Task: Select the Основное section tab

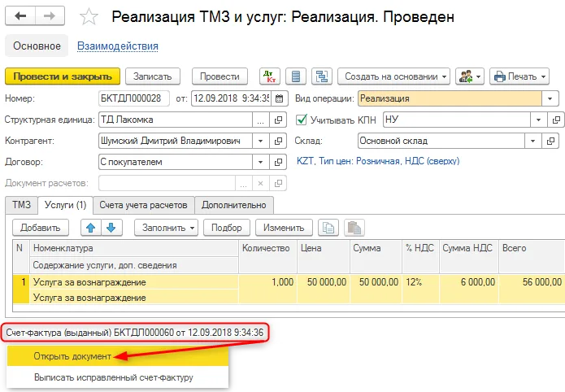Action: tap(37, 46)
